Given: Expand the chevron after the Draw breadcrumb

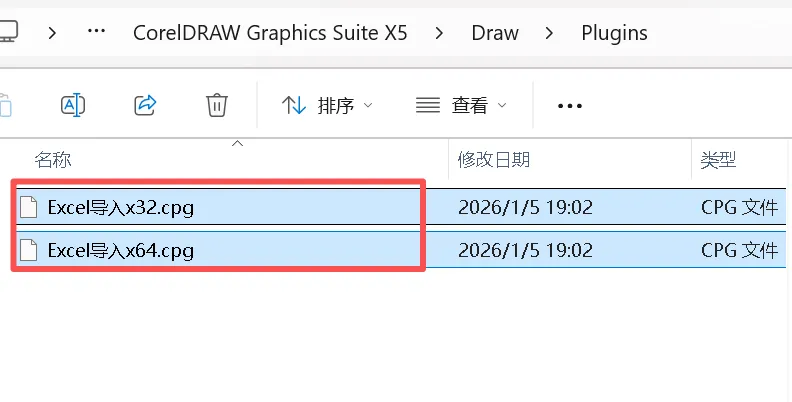Looking at the screenshot, I should coord(550,33).
